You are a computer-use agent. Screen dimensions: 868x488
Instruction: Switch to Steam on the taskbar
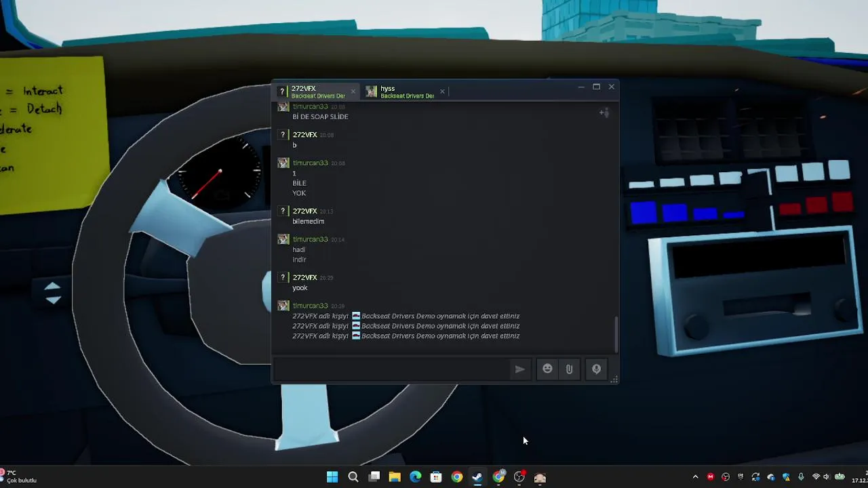point(477,477)
